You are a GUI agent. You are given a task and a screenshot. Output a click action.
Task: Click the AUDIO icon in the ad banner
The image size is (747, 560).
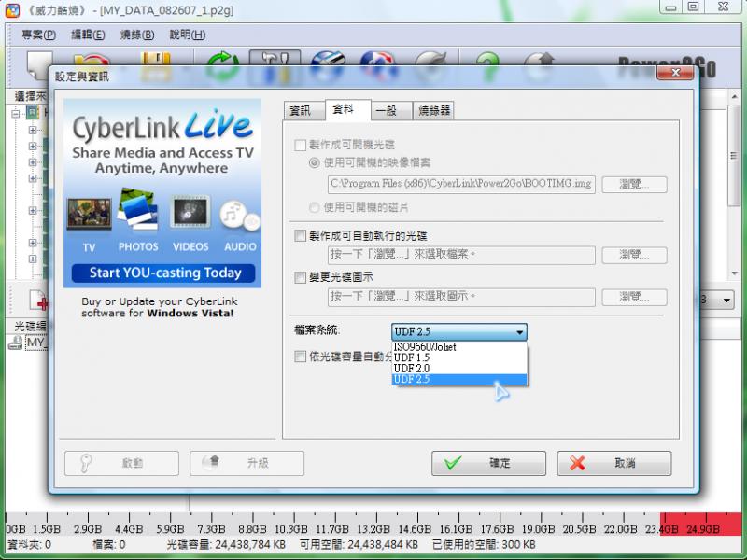coord(240,216)
